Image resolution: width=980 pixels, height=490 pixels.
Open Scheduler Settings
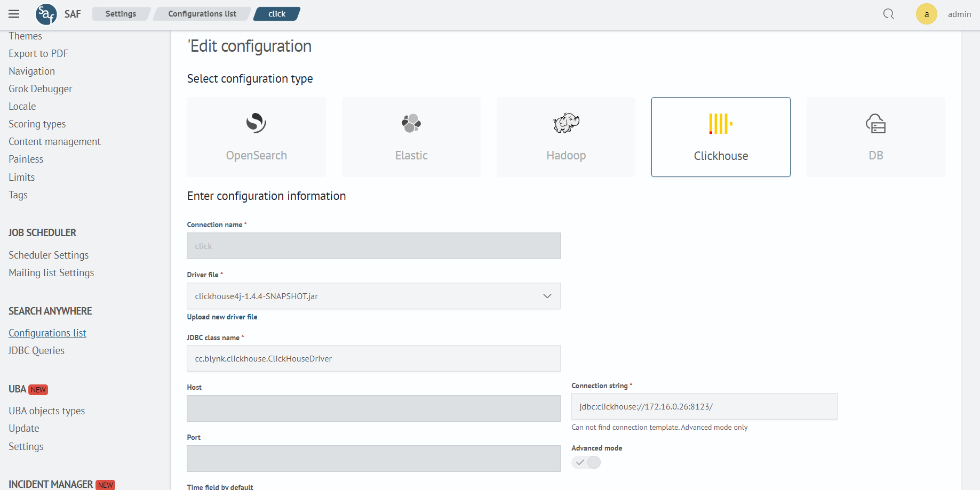click(x=49, y=255)
